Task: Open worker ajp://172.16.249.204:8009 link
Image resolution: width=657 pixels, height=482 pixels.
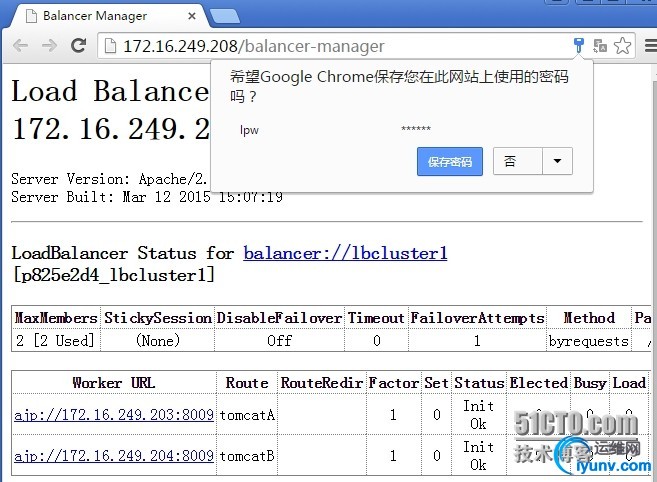Action: pyautogui.click(x=114, y=456)
